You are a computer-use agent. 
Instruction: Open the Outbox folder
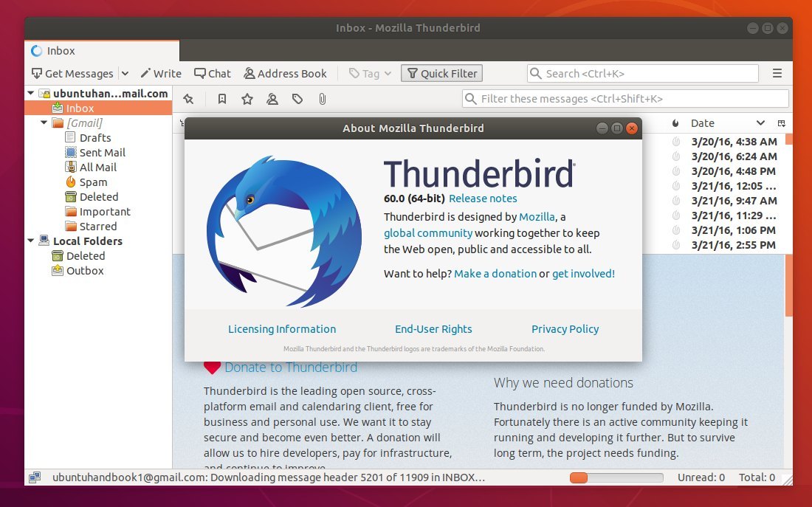[x=78, y=270]
